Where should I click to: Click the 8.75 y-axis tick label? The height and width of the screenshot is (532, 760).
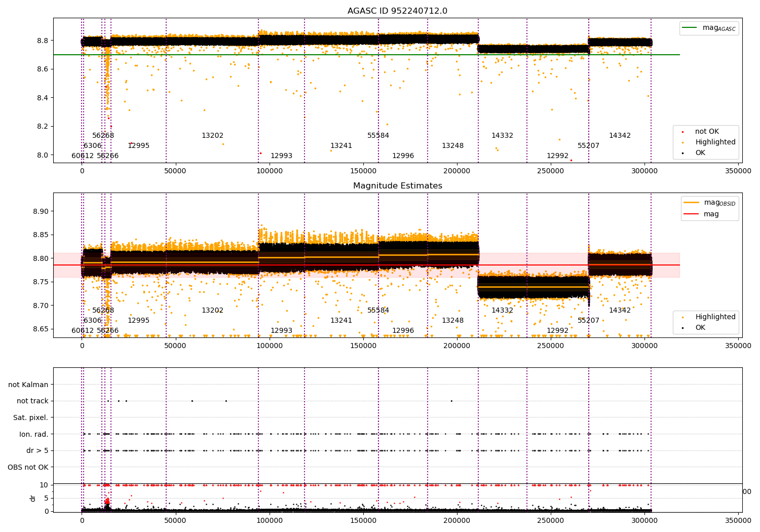[x=41, y=282]
